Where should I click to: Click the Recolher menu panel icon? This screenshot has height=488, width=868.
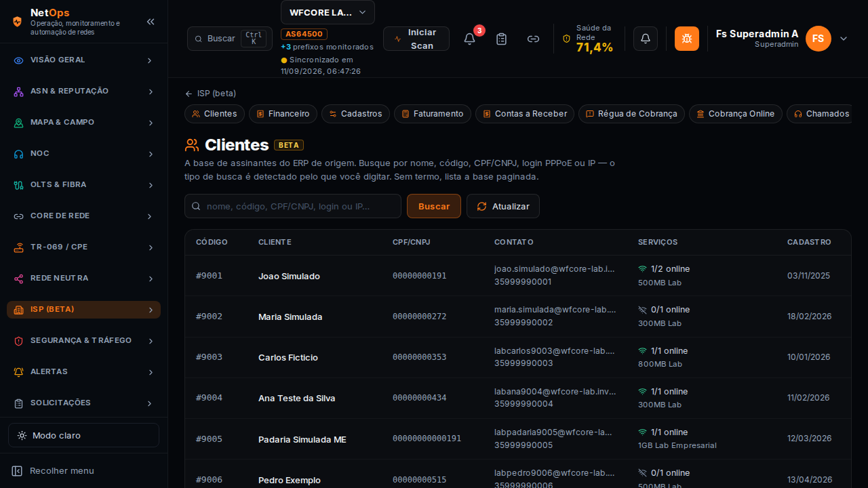click(17, 471)
